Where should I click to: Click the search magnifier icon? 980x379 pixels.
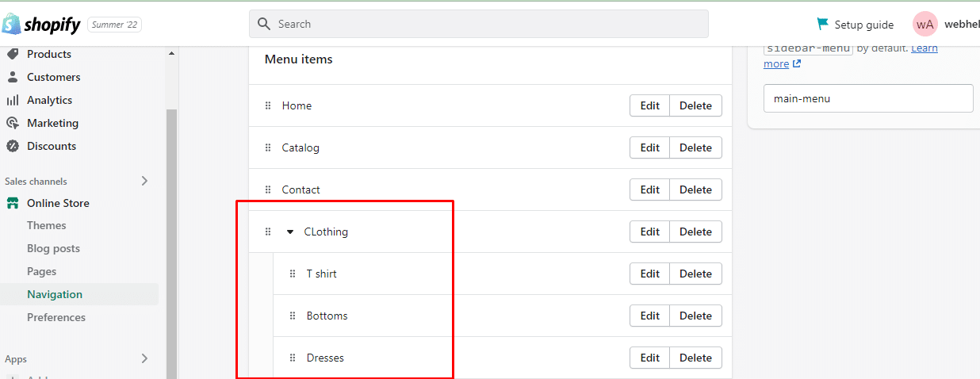265,24
